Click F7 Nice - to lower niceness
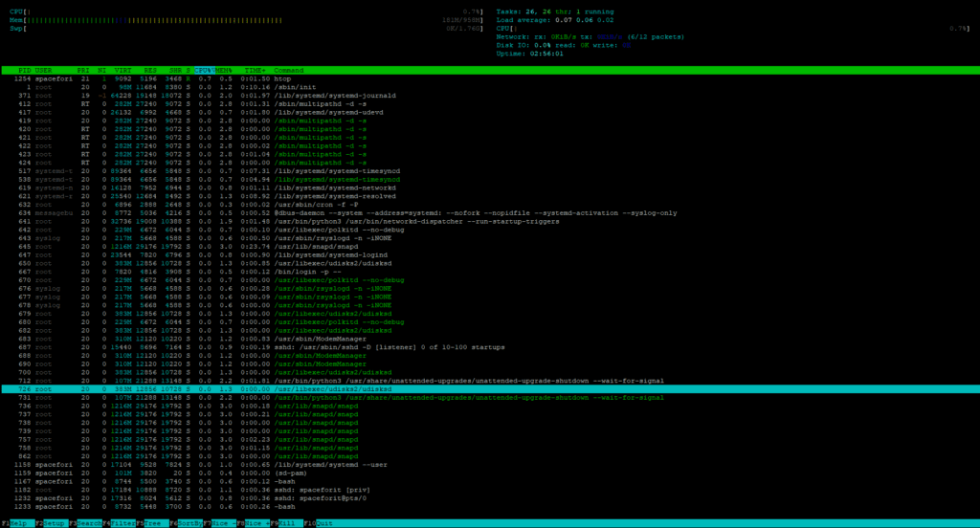 point(219,523)
